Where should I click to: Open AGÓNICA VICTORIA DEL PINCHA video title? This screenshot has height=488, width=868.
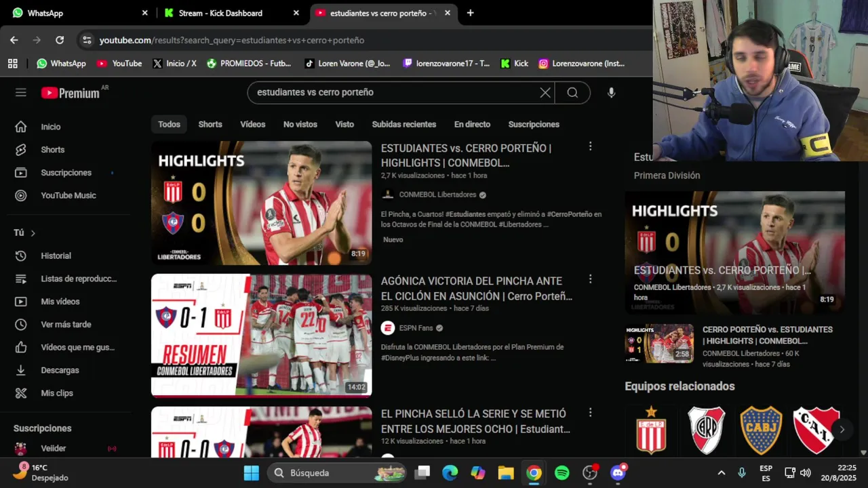(477, 288)
